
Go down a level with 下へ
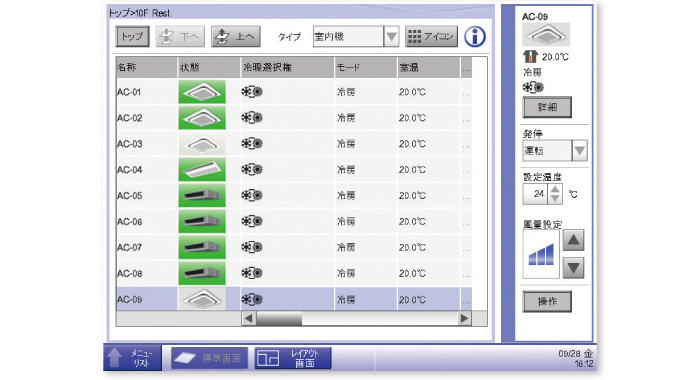[x=180, y=37]
